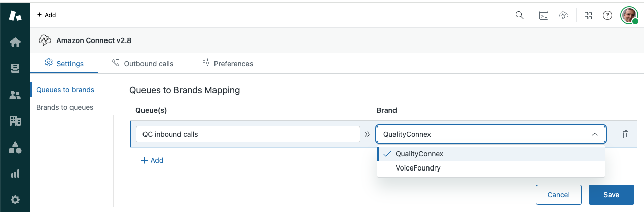Click the Zendesk logo icon

[15, 15]
